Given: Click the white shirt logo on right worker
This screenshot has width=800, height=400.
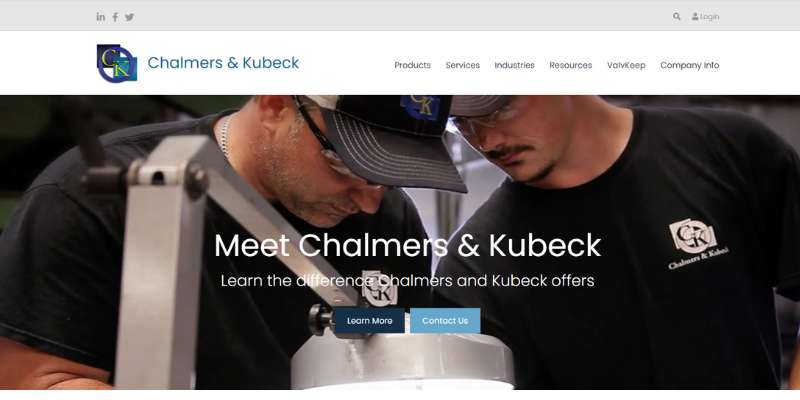Looking at the screenshot, I should 697,243.
